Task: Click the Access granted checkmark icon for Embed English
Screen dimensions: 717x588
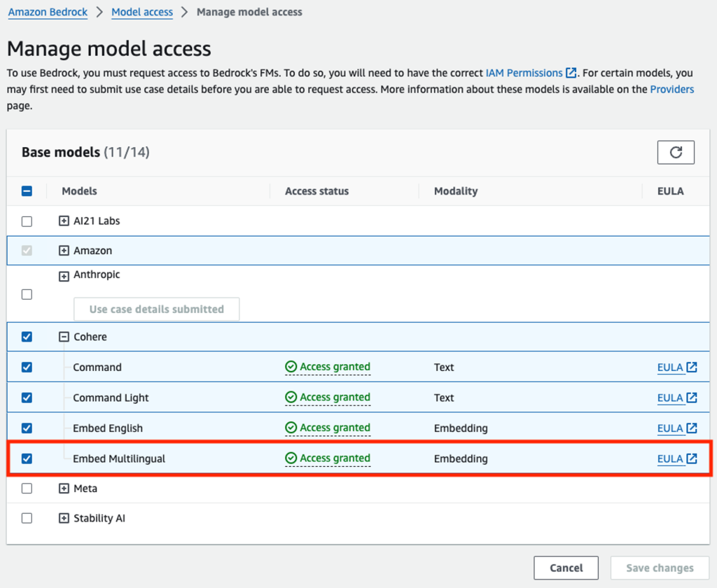Action: [x=291, y=428]
